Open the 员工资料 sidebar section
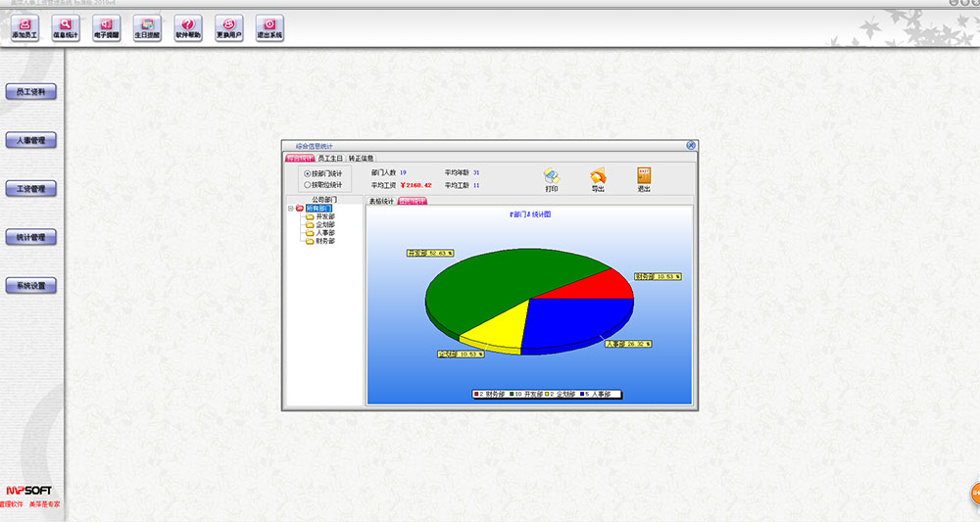 pyautogui.click(x=31, y=92)
